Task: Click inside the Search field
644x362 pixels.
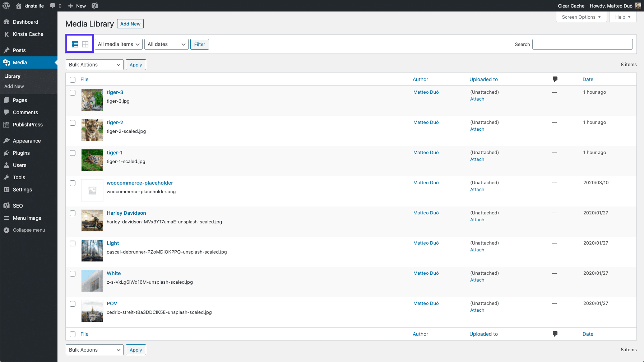Action: click(x=582, y=44)
